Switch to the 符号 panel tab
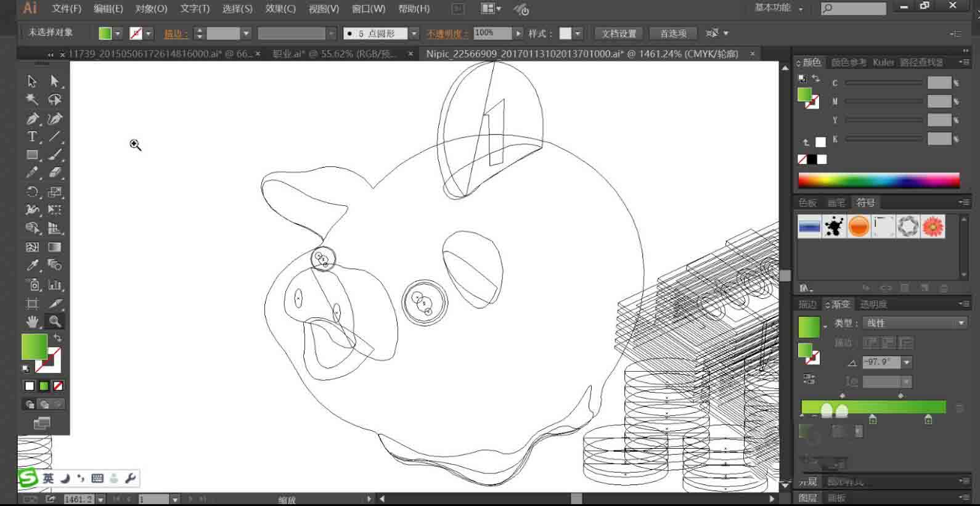This screenshot has height=506, width=980. (865, 203)
